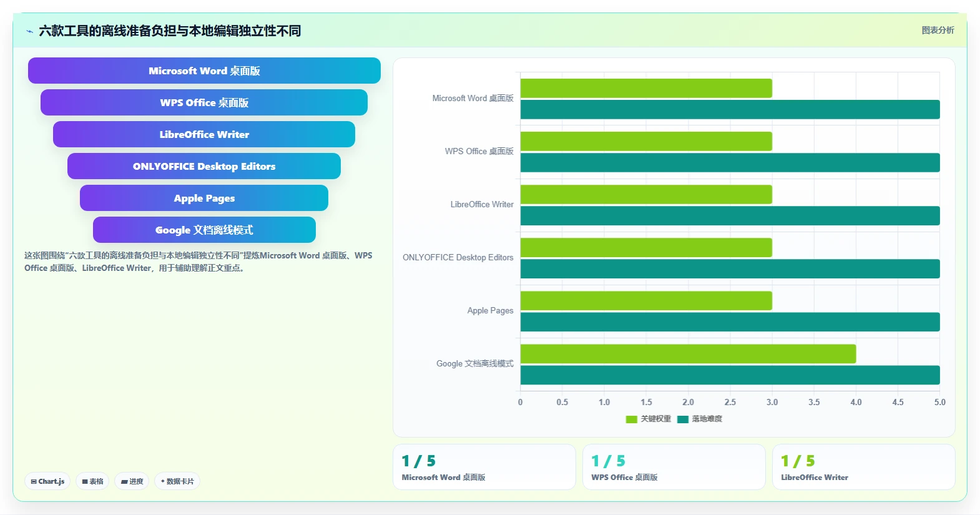The width and height of the screenshot is (980, 515).
Task: Click the 表格 tag chip
Action: click(x=92, y=481)
